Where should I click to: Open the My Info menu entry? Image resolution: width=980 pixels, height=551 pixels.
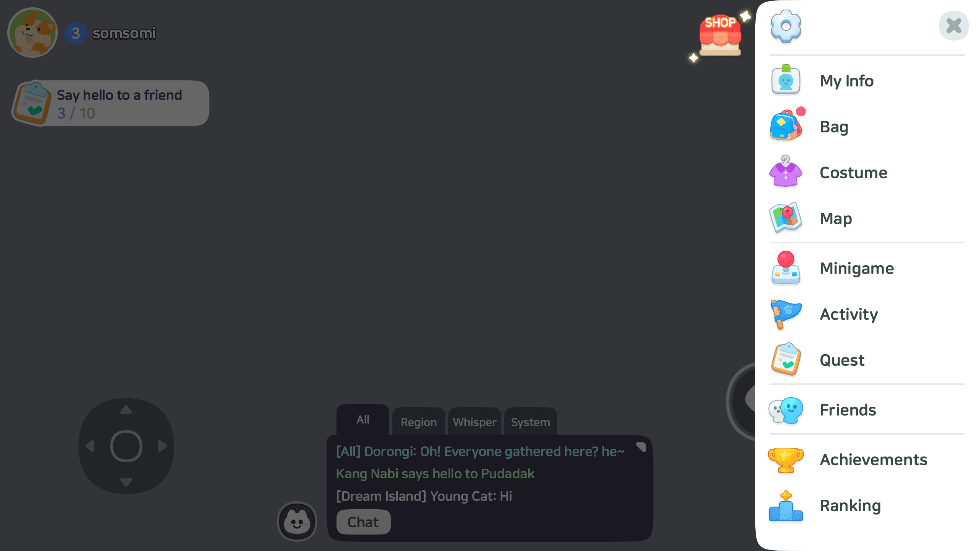pos(867,80)
